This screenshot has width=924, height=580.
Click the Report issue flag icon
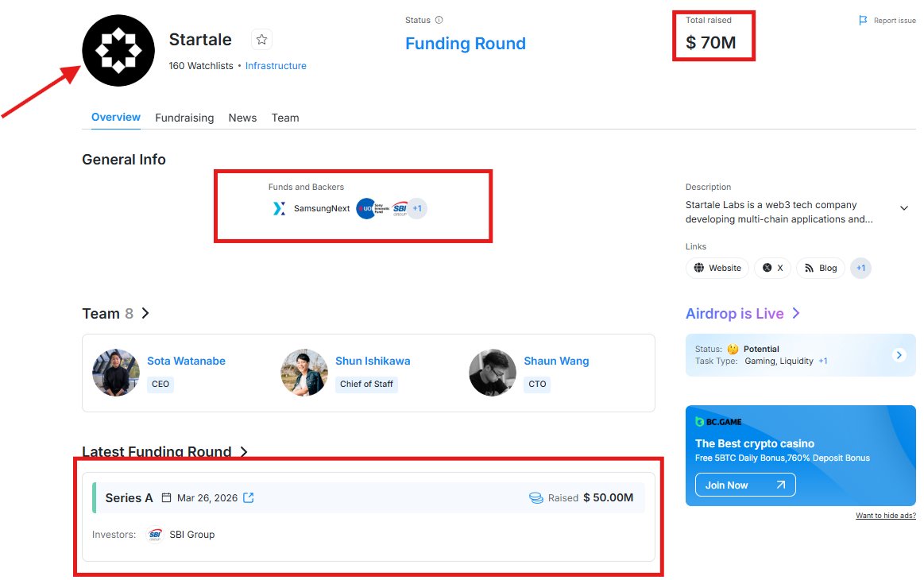coord(863,21)
